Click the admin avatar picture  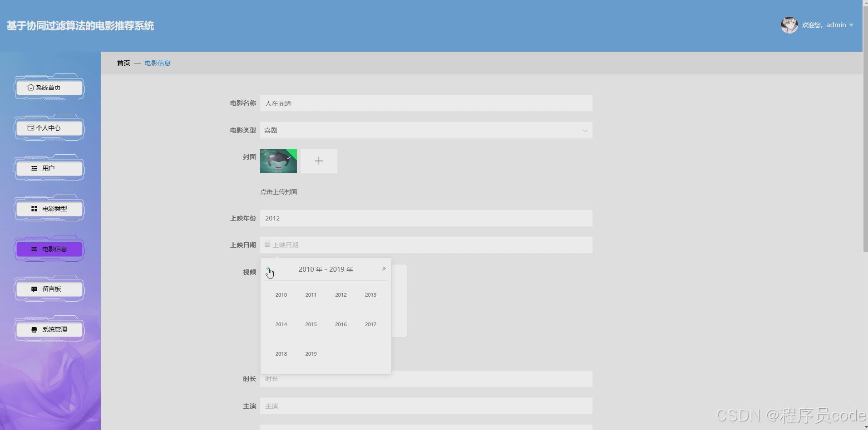click(789, 25)
